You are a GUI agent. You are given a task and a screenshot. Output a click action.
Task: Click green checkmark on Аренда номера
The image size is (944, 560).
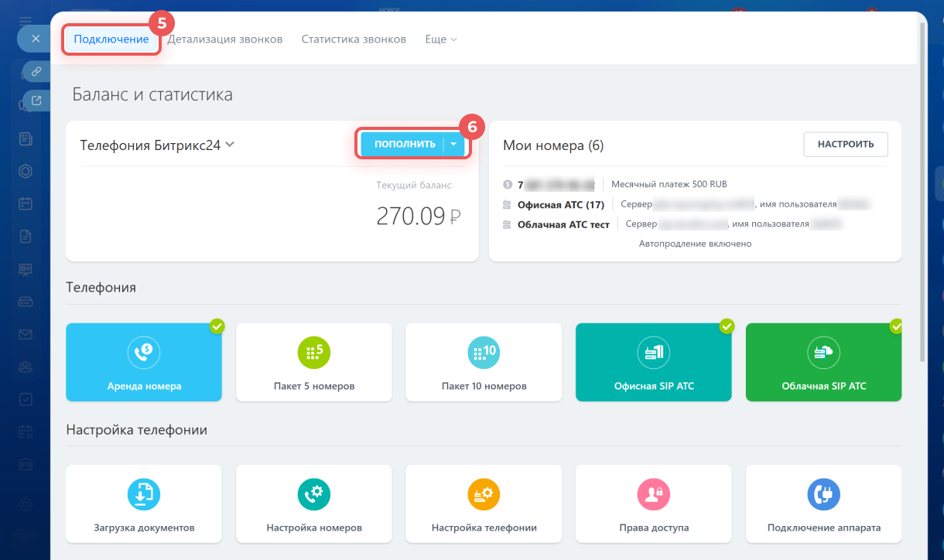pos(217,327)
